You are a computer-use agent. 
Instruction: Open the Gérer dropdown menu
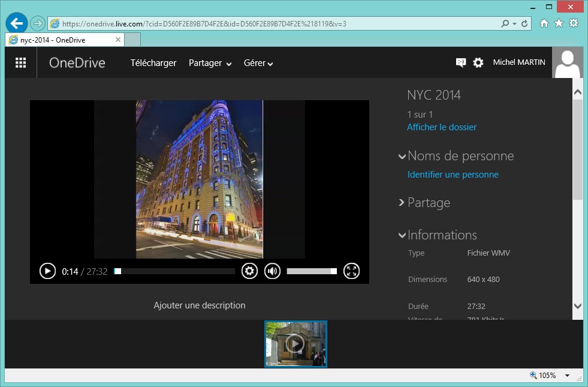[258, 63]
